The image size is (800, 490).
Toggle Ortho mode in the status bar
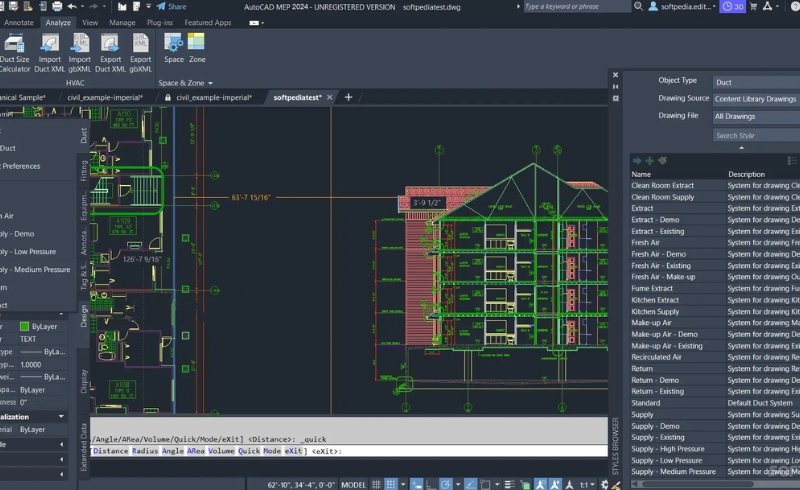pyautogui.click(x=431, y=484)
